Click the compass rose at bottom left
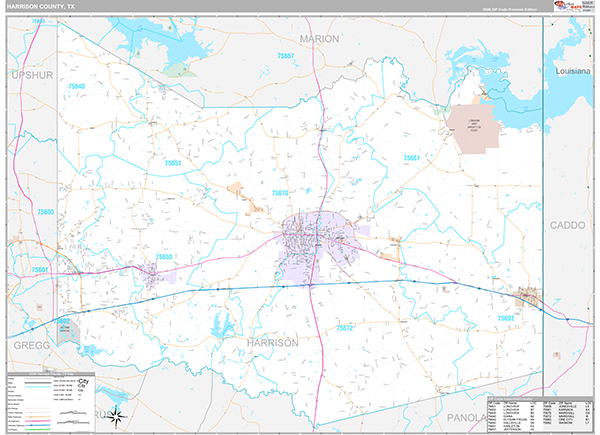The image size is (600, 435). point(116,417)
